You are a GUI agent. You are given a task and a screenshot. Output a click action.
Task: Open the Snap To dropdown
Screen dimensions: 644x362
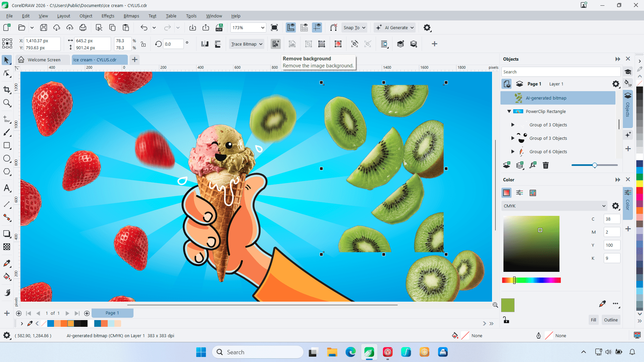pyautogui.click(x=354, y=28)
